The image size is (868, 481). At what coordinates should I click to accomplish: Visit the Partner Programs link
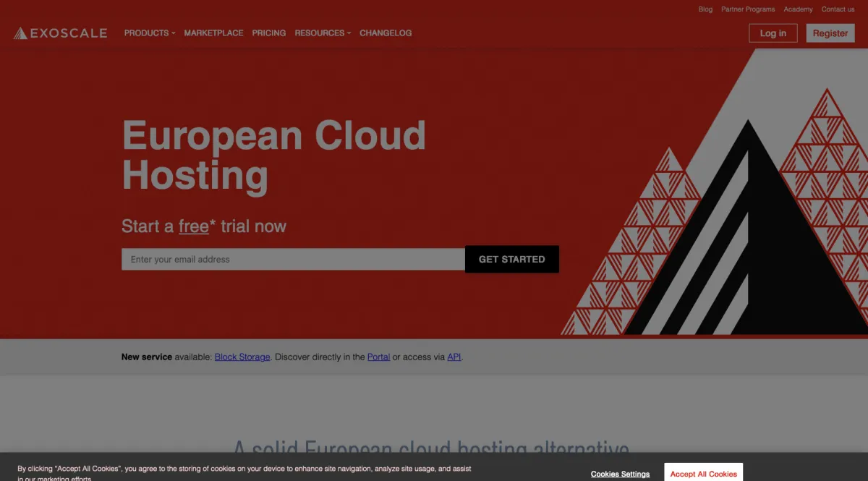pyautogui.click(x=748, y=9)
